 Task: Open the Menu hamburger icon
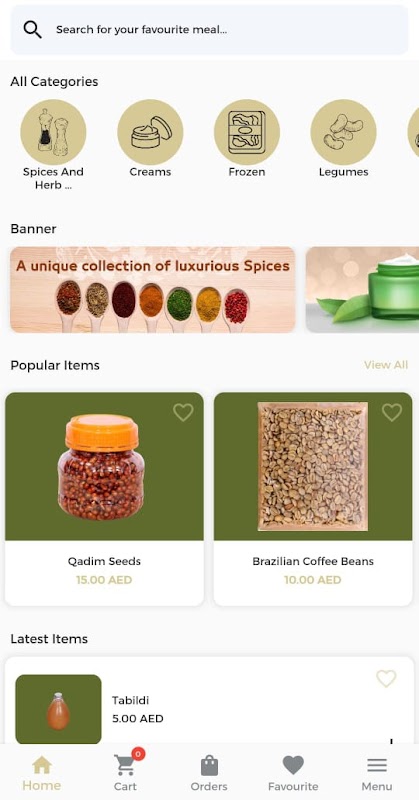(x=377, y=765)
